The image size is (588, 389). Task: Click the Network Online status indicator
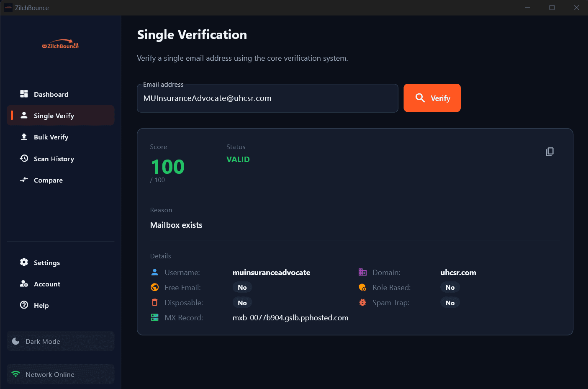tap(61, 374)
